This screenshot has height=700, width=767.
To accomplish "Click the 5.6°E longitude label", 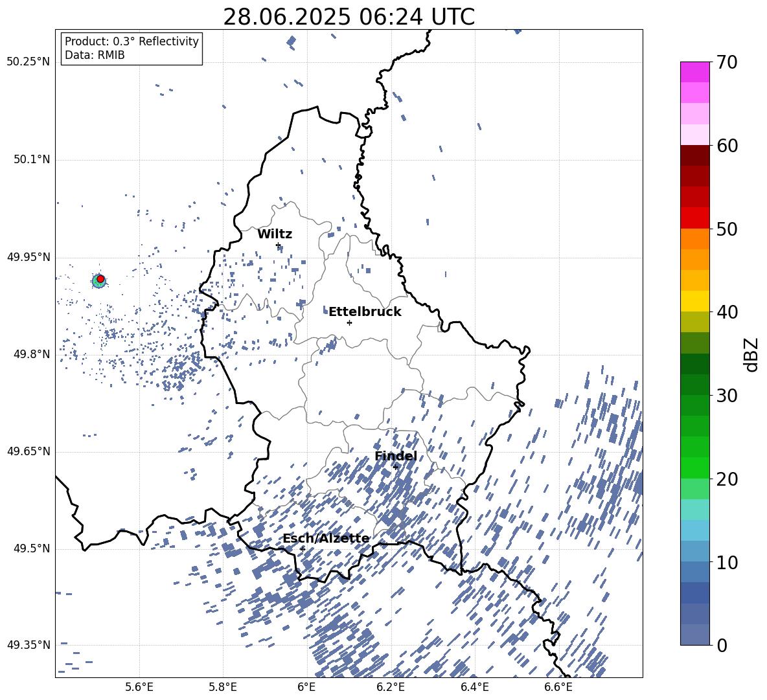I will click(x=139, y=688).
